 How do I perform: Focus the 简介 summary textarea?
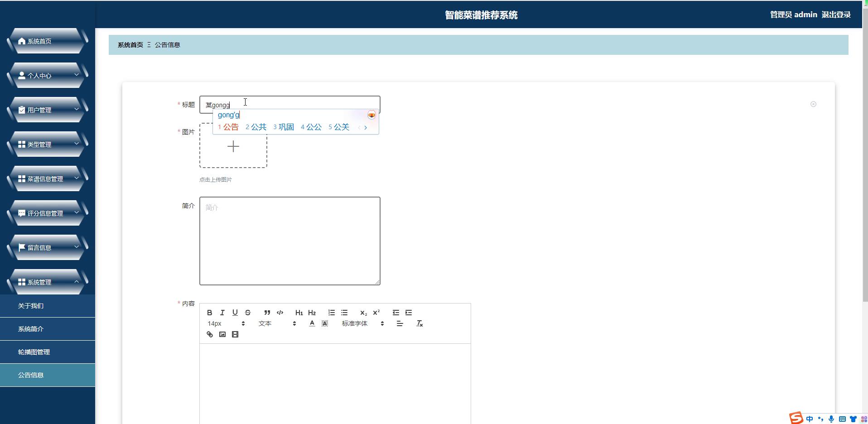tap(290, 241)
